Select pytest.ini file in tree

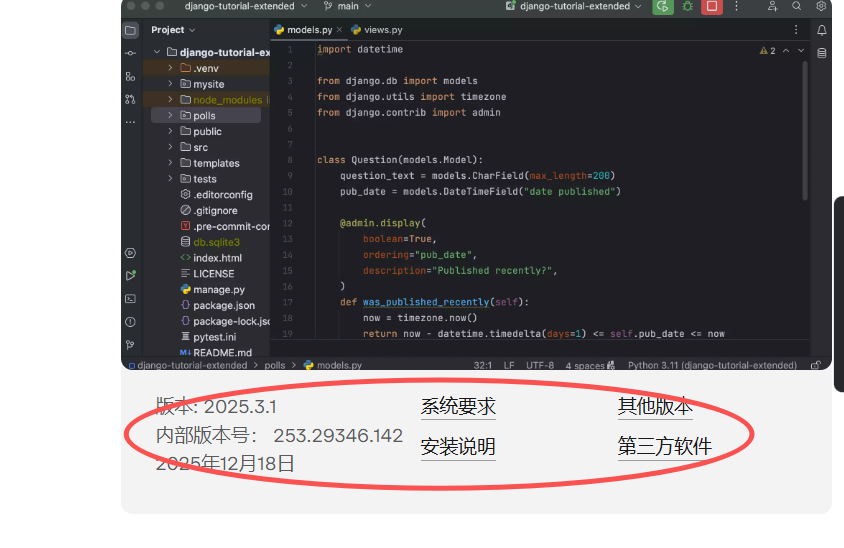coord(208,337)
